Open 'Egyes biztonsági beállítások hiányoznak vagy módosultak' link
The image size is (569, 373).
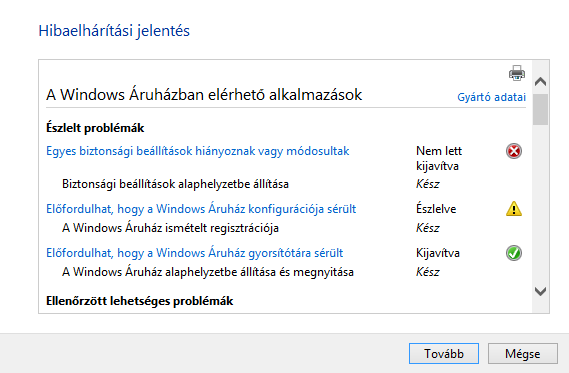197,151
